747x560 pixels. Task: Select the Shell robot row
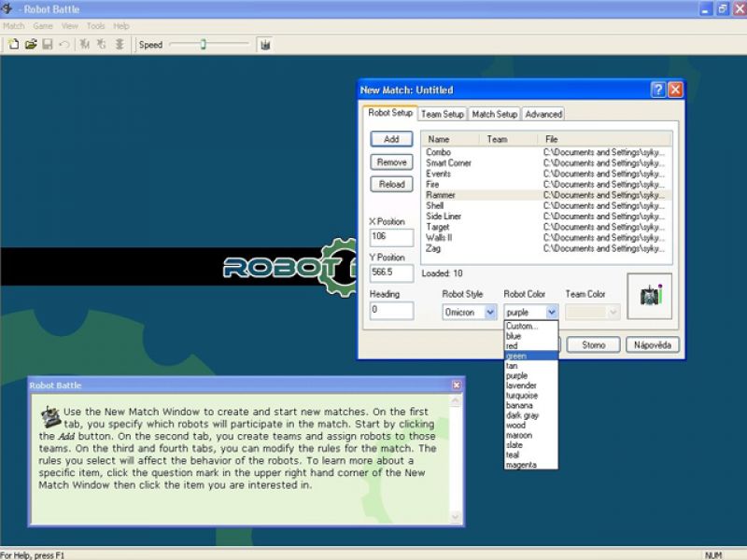(x=546, y=205)
